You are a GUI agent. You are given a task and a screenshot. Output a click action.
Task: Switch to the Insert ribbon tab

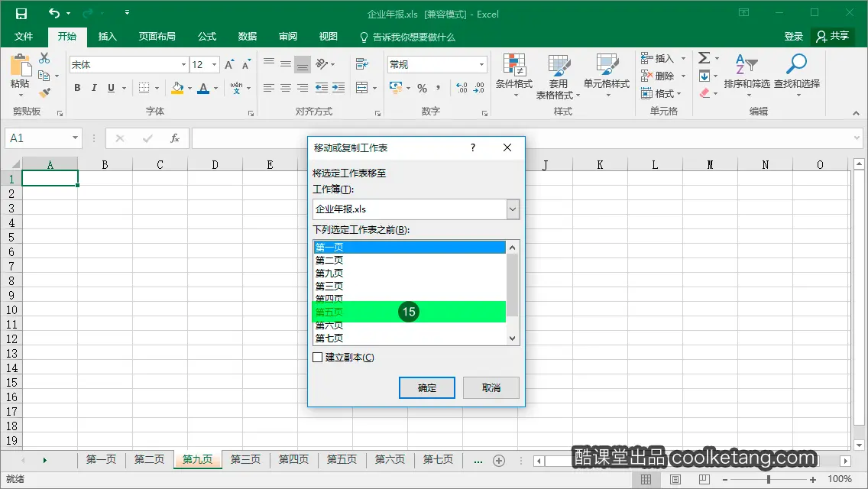[x=108, y=37]
